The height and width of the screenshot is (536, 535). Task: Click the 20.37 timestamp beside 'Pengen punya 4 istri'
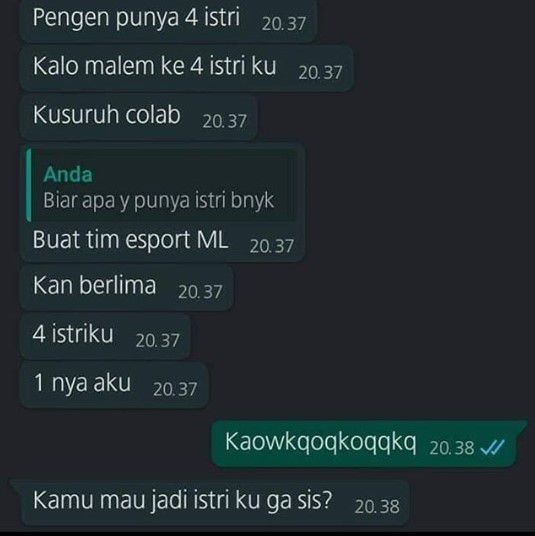[x=283, y=24]
